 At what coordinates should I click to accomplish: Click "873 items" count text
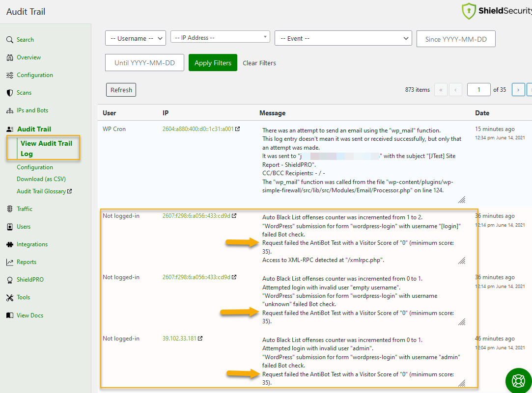tap(418, 90)
